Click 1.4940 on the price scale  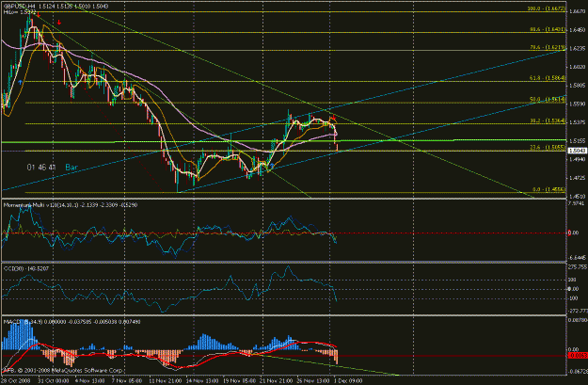pyautogui.click(x=577, y=159)
